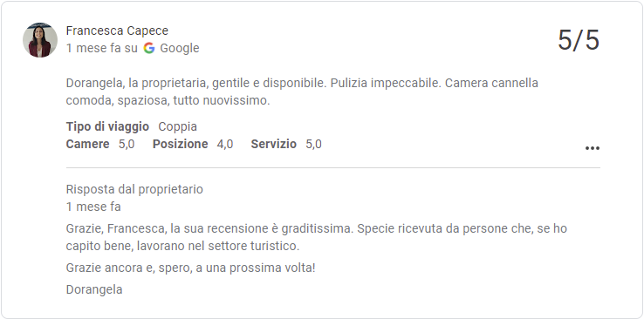This screenshot has width=644, height=319.
Task: Select the Posizione rating label
Action: click(181, 145)
